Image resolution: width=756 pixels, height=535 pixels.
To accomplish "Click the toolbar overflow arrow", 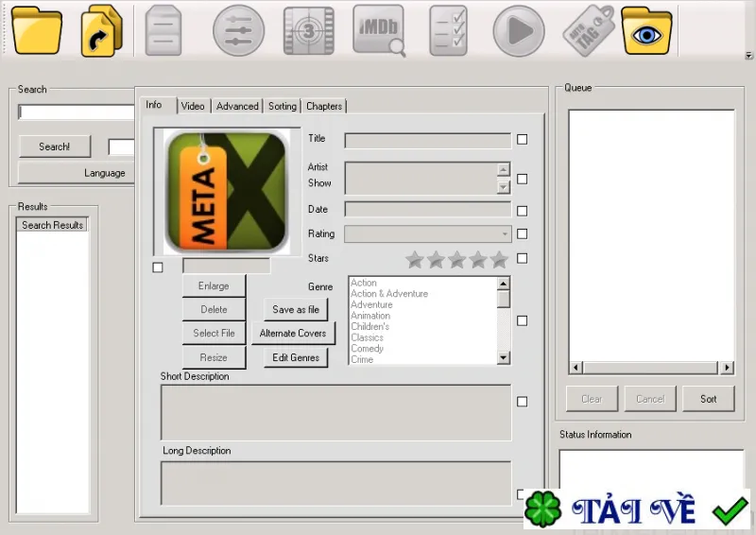I will 748,56.
